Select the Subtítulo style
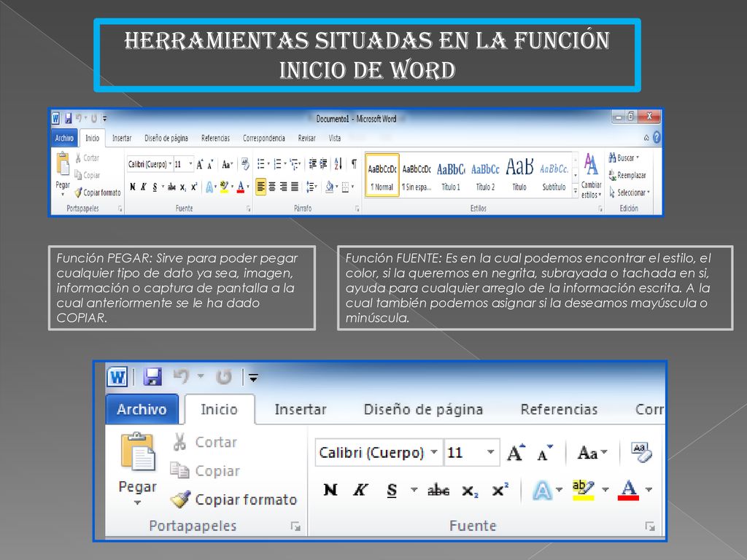The height and width of the screenshot is (560, 747). tap(554, 175)
